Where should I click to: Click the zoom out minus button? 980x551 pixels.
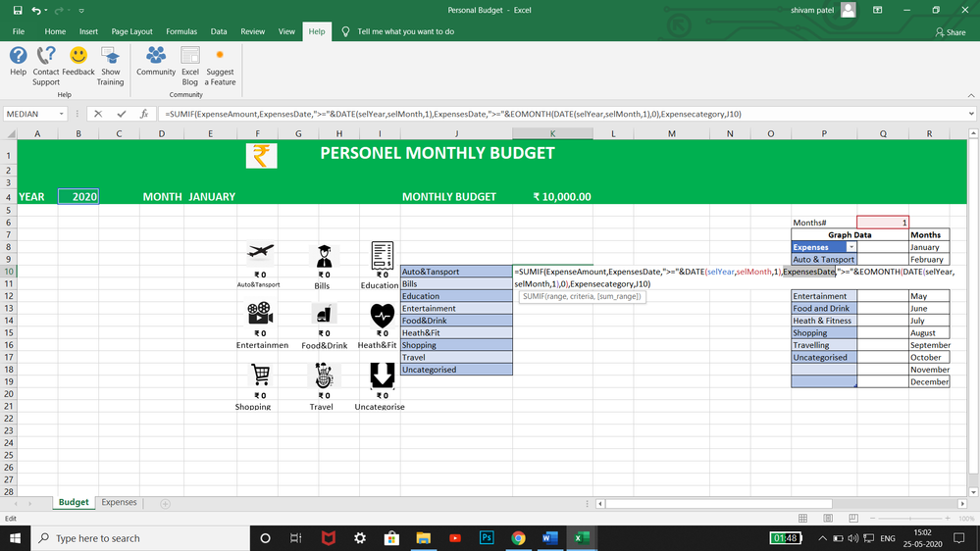[872, 519]
